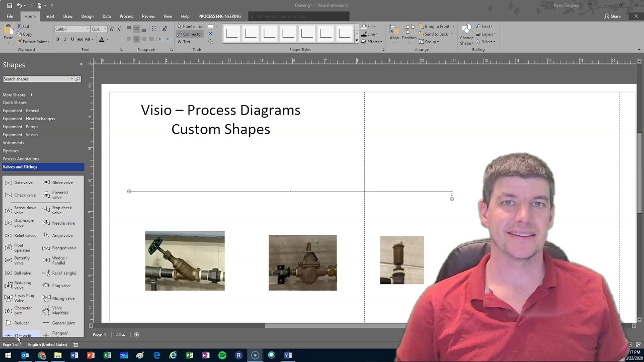Turn on the Bullets list button
This screenshot has width=644, height=362.
tap(154, 29)
